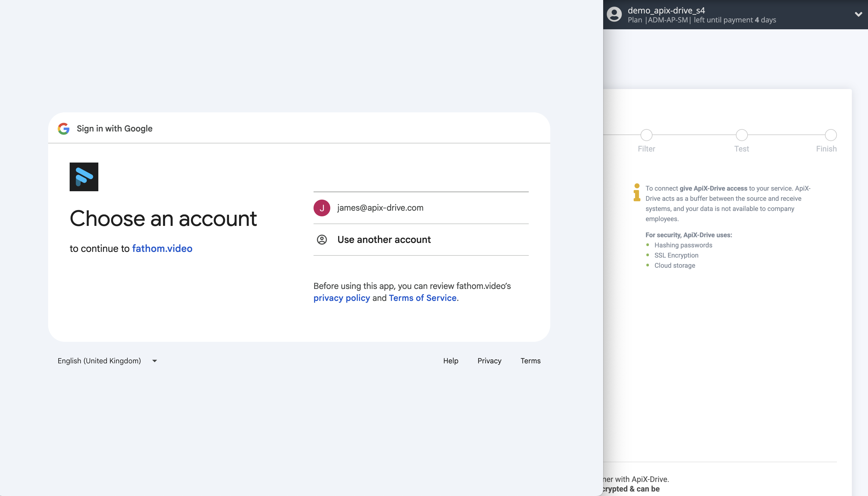868x496 pixels.
Task: Select the red "J" account avatar
Action: [321, 207]
